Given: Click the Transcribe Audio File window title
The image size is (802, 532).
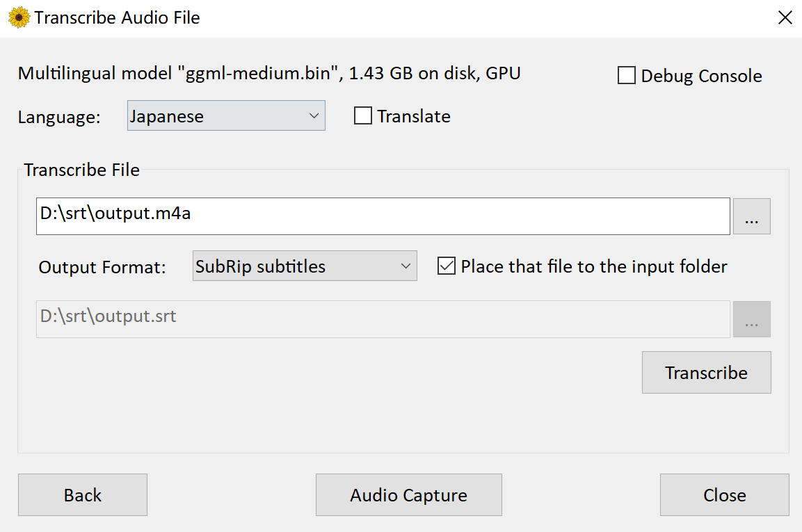Looking at the screenshot, I should pyautogui.click(x=117, y=18).
